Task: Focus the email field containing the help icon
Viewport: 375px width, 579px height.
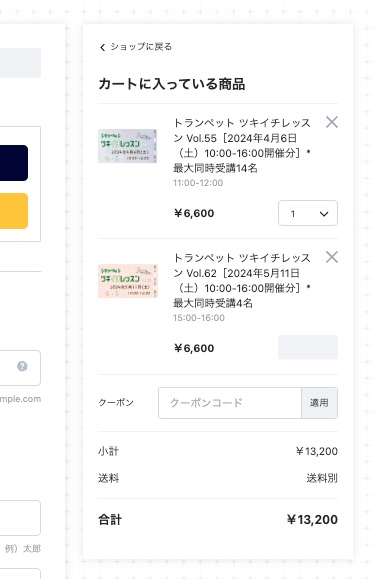Action: pos(20,368)
